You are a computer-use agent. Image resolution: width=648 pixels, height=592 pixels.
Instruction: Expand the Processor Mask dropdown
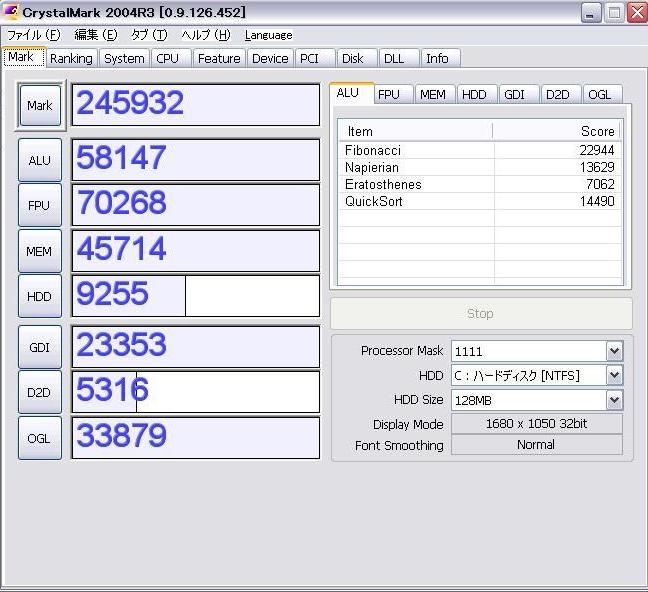pyautogui.click(x=614, y=351)
